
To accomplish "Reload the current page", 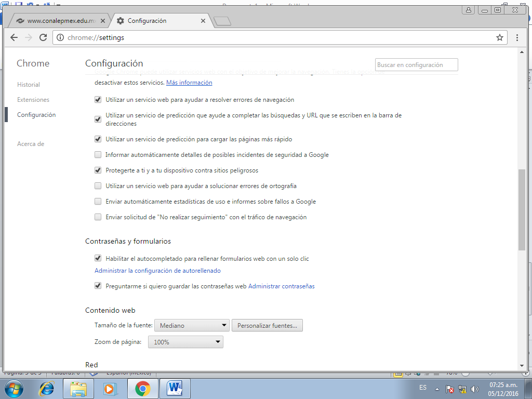I will coord(43,37).
